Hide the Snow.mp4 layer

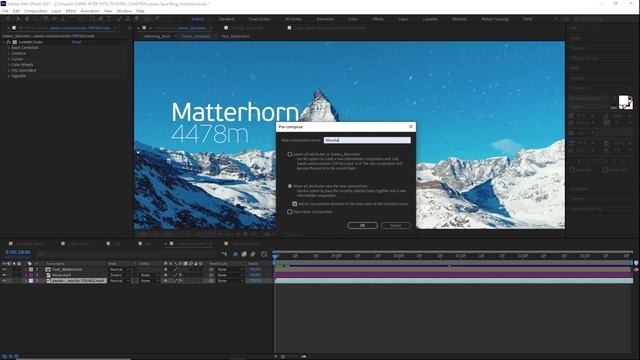(4, 275)
